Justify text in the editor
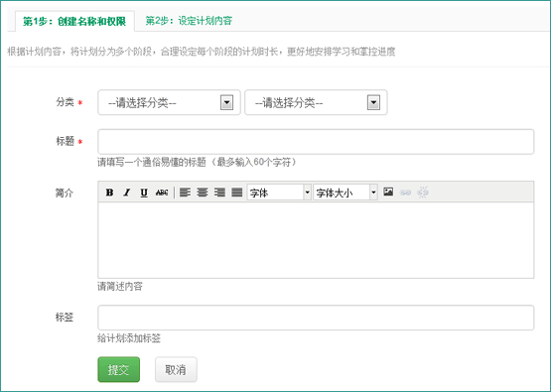Screen dimensions: 551x392 [237, 193]
